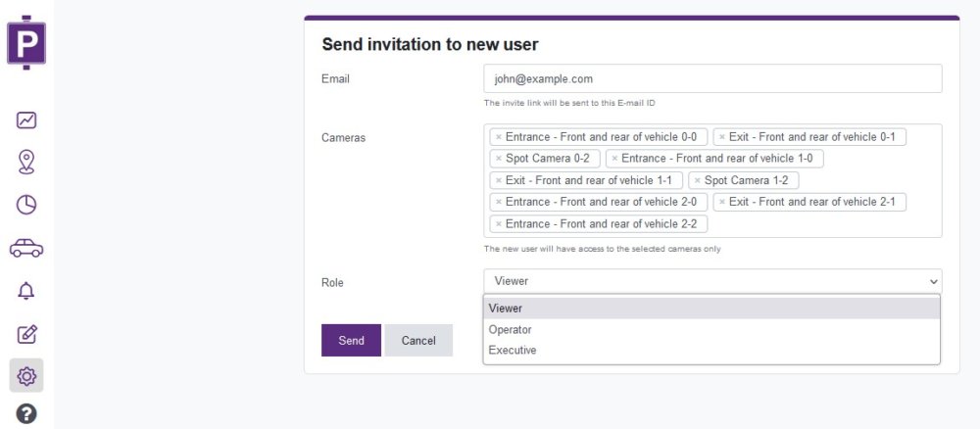Open the analytics chart icon in sidebar
This screenshot has width=980, height=429.
[x=26, y=119]
